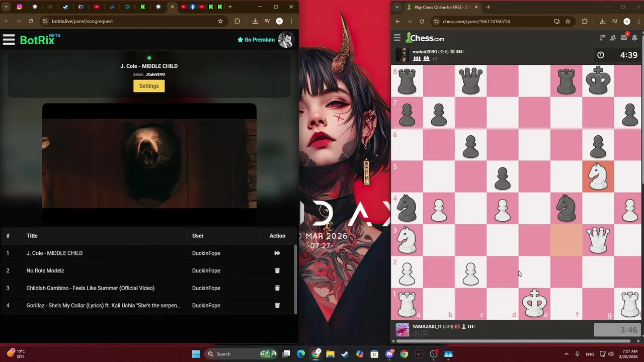
Task: Expand the tab search dropdown in the BotRix window
Action: pos(6,7)
